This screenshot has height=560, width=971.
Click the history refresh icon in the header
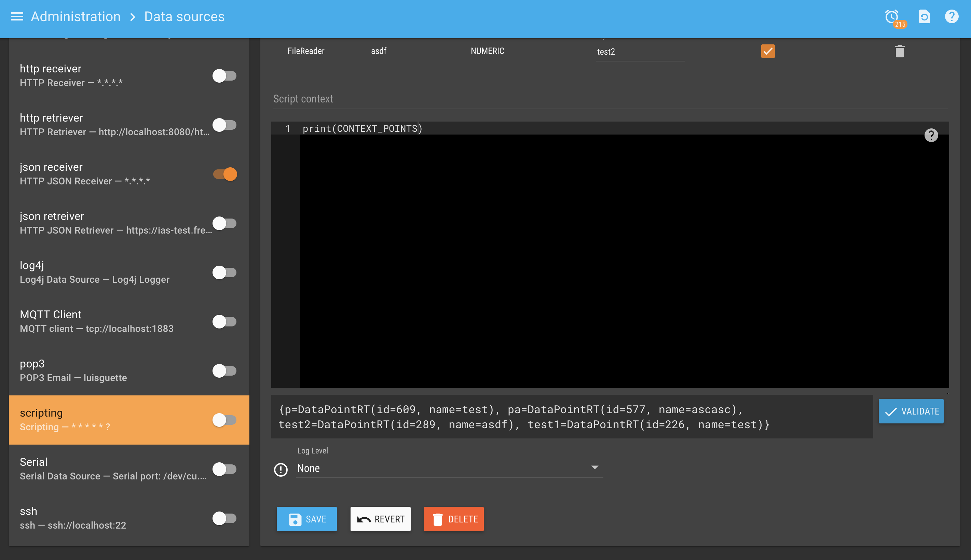pyautogui.click(x=924, y=16)
